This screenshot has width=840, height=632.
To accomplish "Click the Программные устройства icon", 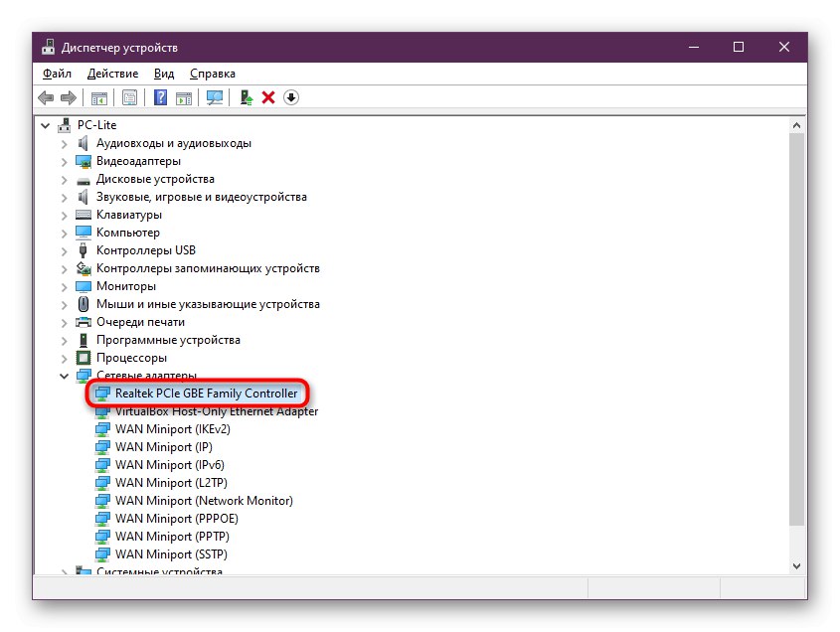I will 84,340.
